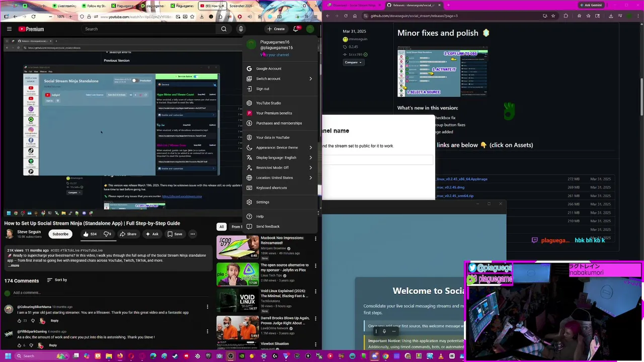The height and width of the screenshot is (362, 644).
Task: Open OBS Studio from the taskbar
Action: [x=230, y=356]
